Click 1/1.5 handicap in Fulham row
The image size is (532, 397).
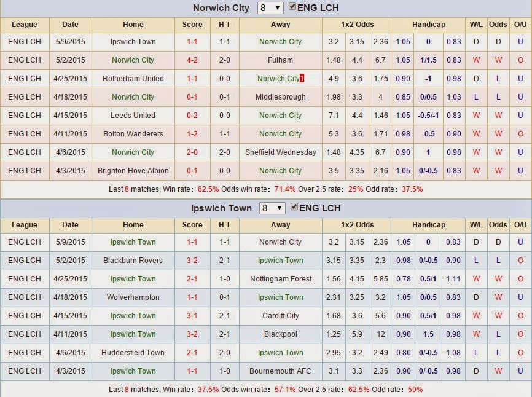428,60
